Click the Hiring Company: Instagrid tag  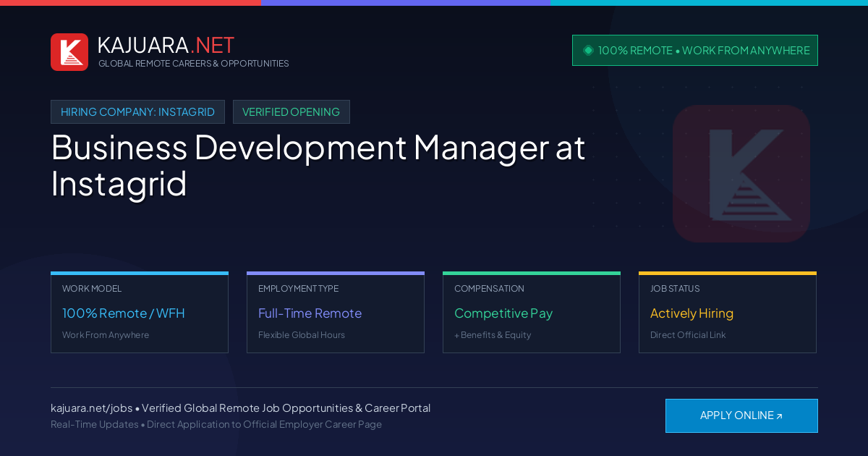137,112
